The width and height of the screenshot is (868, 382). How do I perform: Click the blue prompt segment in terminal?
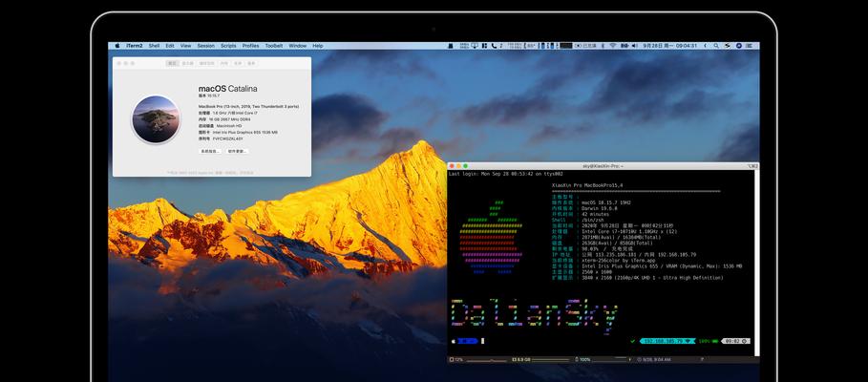click(468, 341)
